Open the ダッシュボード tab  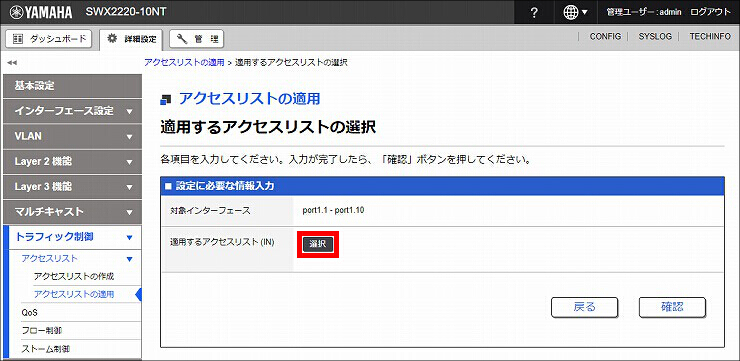click(48, 39)
